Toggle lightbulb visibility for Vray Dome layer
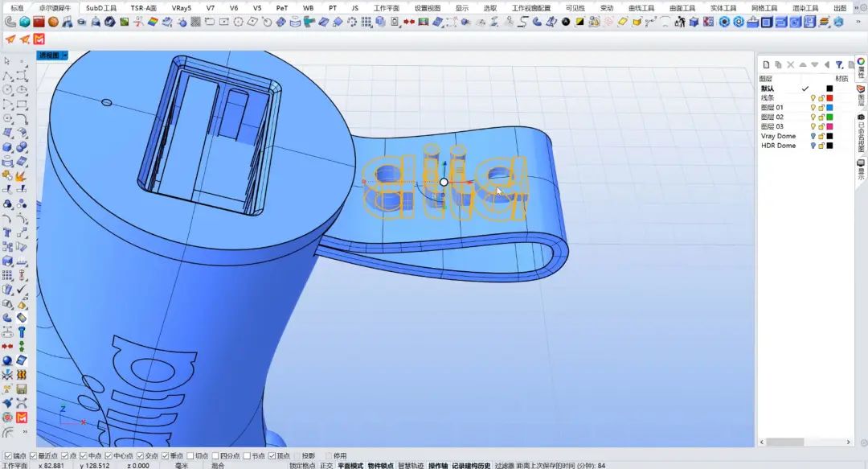The height and width of the screenshot is (469, 868). (813, 136)
